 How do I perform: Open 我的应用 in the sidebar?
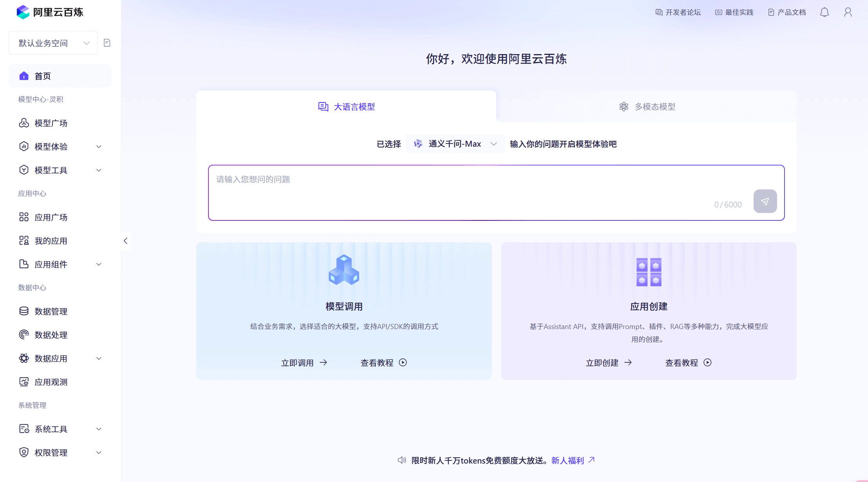click(51, 241)
